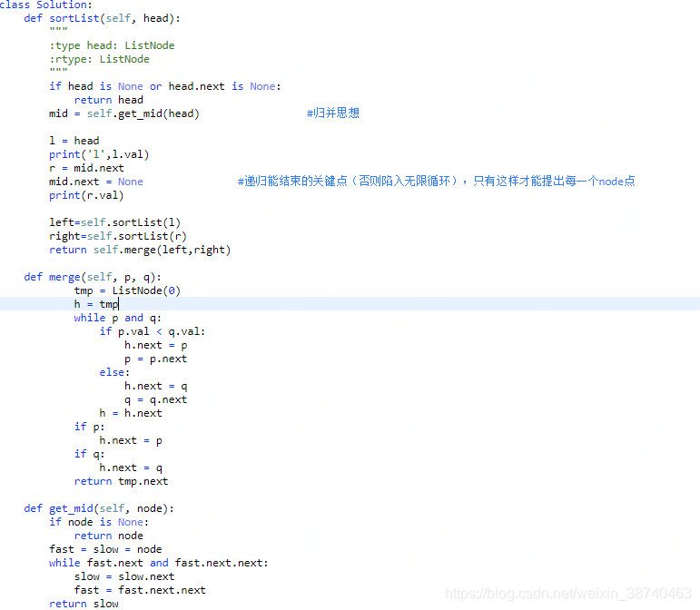
Task: Click the ':type head: ListNode' docstring line
Action: pos(112,45)
